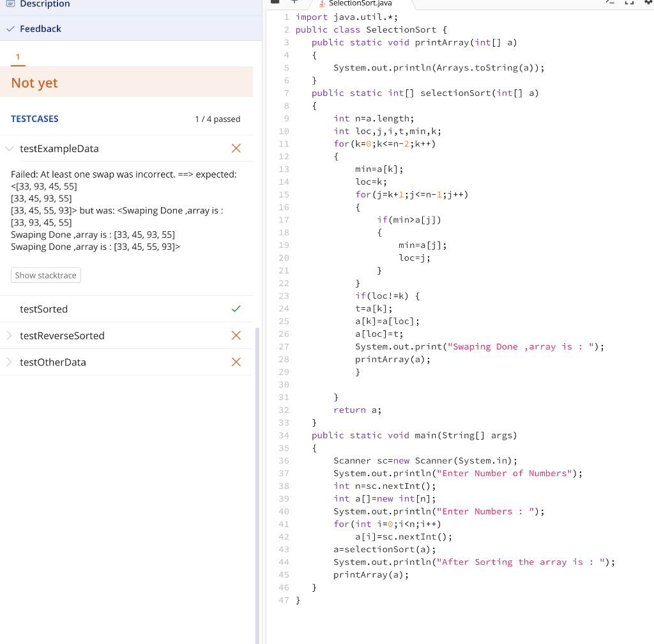The height and width of the screenshot is (644, 654).
Task: Switch to the SelectionSort.java editor tab
Action: click(x=360, y=3)
